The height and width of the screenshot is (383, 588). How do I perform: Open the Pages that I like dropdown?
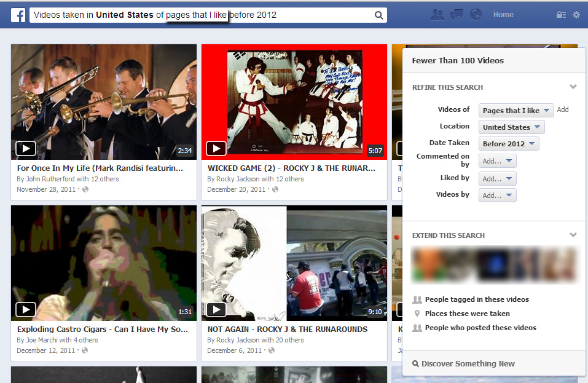[515, 111]
